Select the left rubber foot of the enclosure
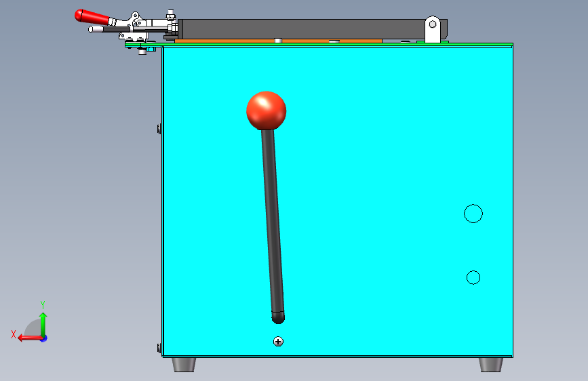Viewport: 588px width, 381px height. (184, 365)
